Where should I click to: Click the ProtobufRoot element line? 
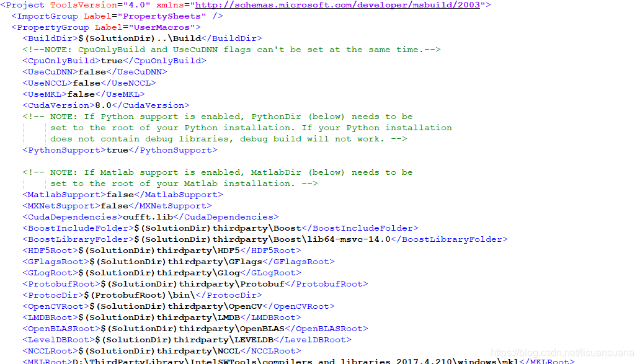pyautogui.click(x=195, y=284)
